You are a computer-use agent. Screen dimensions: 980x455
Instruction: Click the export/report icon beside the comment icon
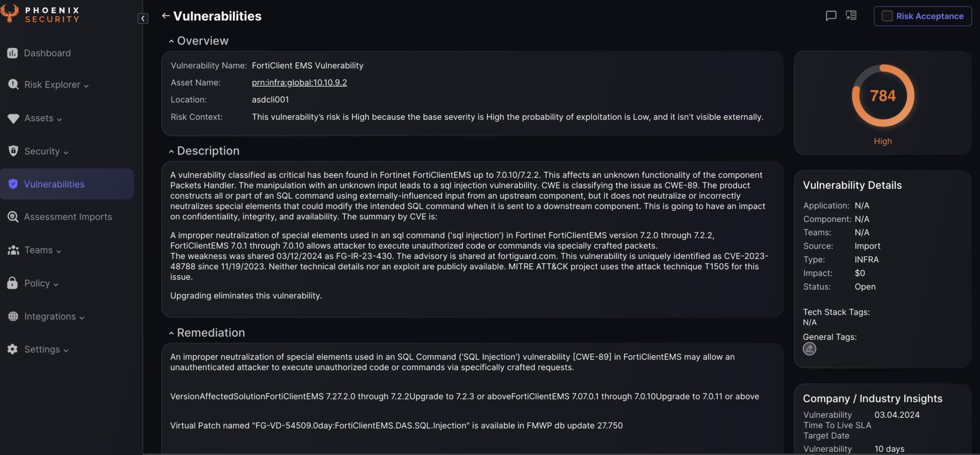click(851, 15)
